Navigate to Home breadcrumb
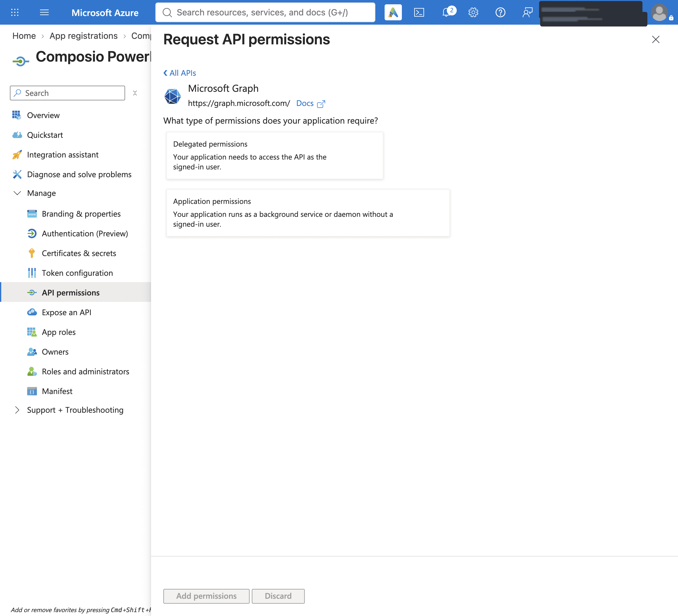This screenshot has height=616, width=678. [24, 36]
